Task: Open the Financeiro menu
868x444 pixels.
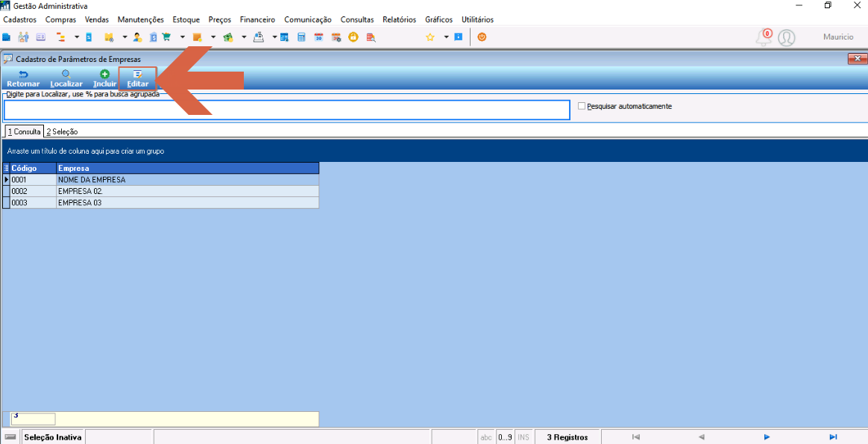Action: click(257, 19)
